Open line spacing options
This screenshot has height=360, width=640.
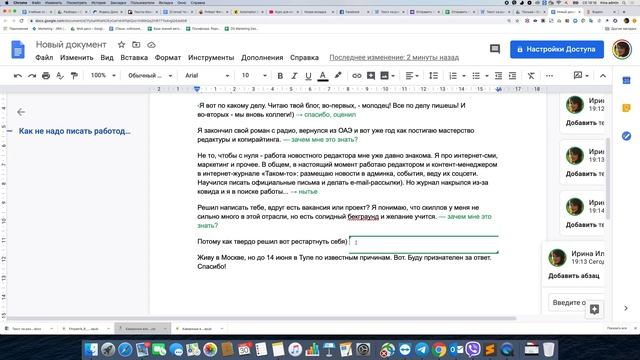(x=433, y=76)
